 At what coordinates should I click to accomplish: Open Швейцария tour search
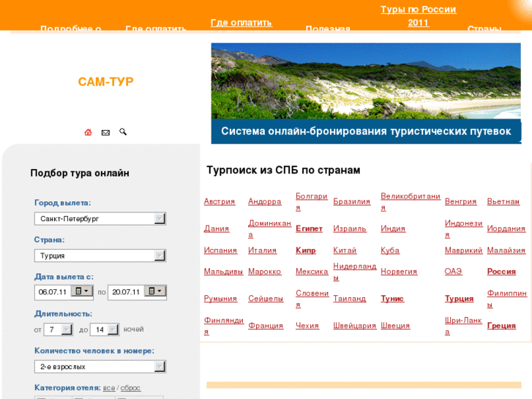click(355, 326)
